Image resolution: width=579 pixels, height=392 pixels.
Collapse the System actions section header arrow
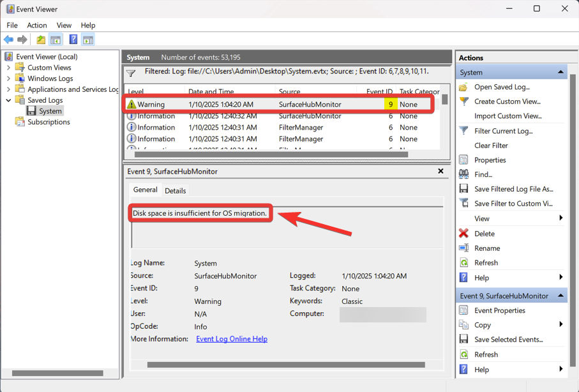pyautogui.click(x=560, y=72)
